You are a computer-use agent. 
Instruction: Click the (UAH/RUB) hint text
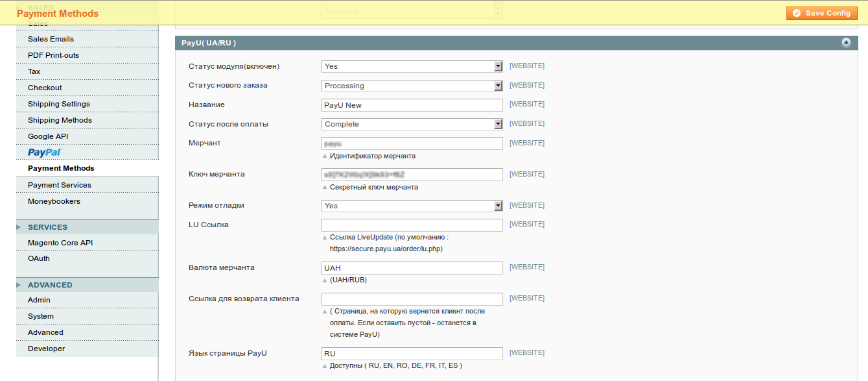pyautogui.click(x=348, y=280)
